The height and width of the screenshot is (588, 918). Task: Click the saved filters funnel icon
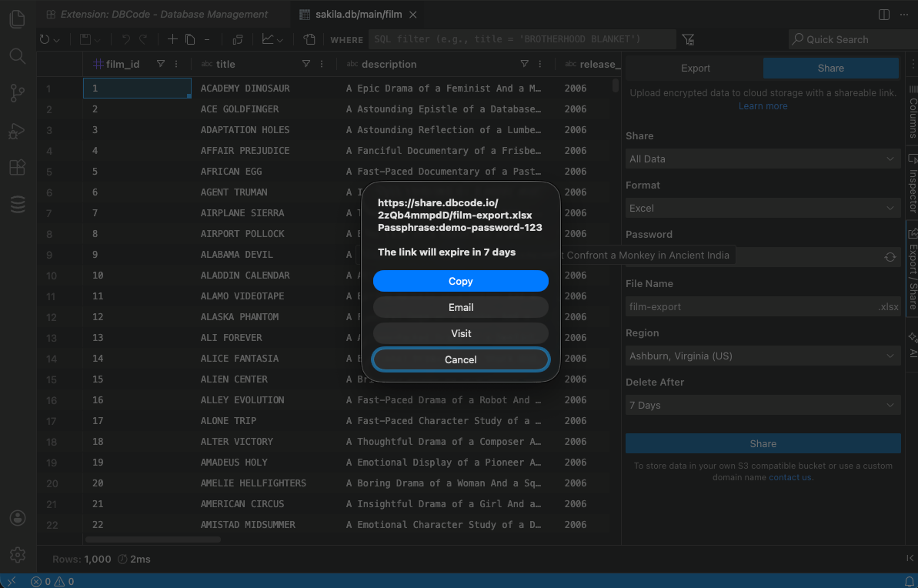688,39
